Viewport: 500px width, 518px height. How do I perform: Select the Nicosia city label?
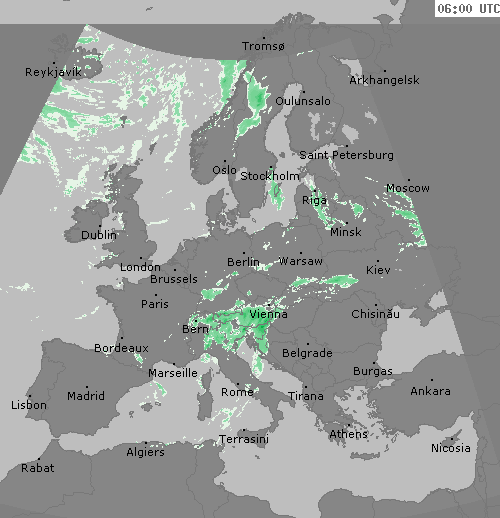pyautogui.click(x=451, y=448)
